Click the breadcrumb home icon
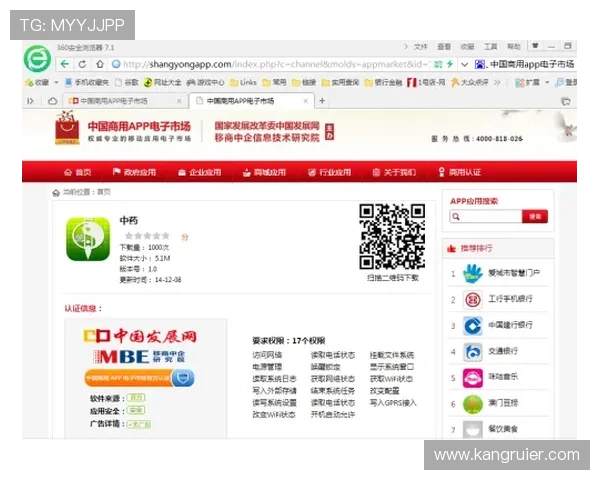Viewport: 600px width, 480px height. pyautogui.click(x=56, y=192)
